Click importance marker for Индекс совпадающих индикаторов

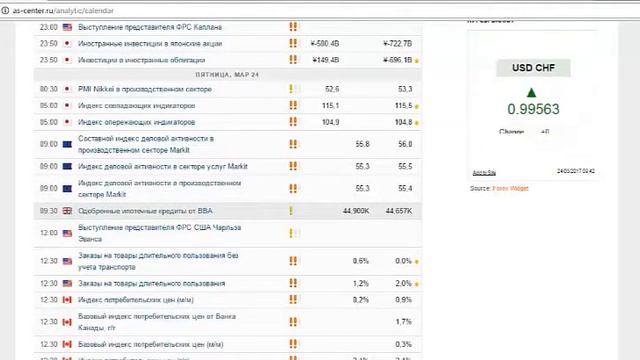(x=293, y=105)
